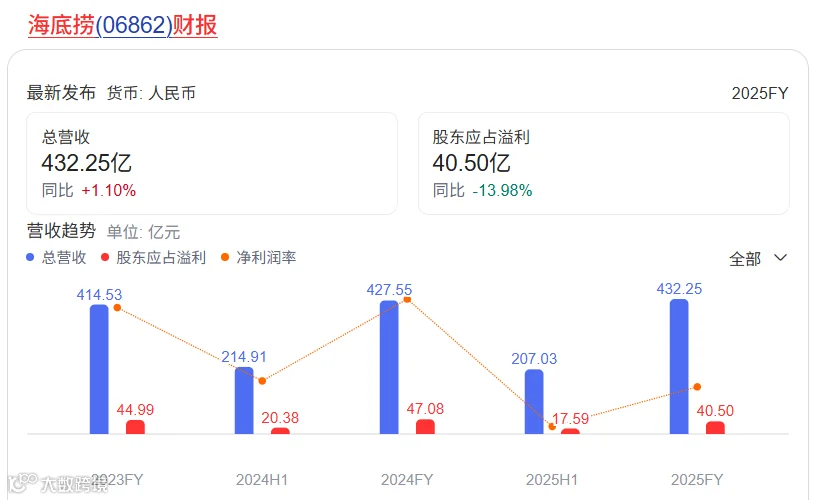Click the red 2025H1 profit bar 17.59
821x500 pixels.
click(x=570, y=431)
